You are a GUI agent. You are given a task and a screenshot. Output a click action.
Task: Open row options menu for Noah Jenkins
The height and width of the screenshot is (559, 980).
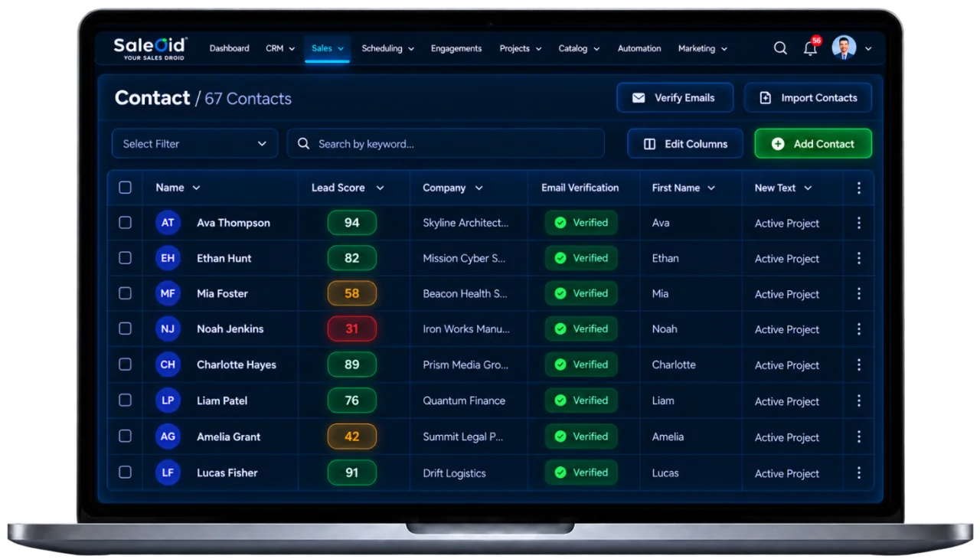pos(859,329)
